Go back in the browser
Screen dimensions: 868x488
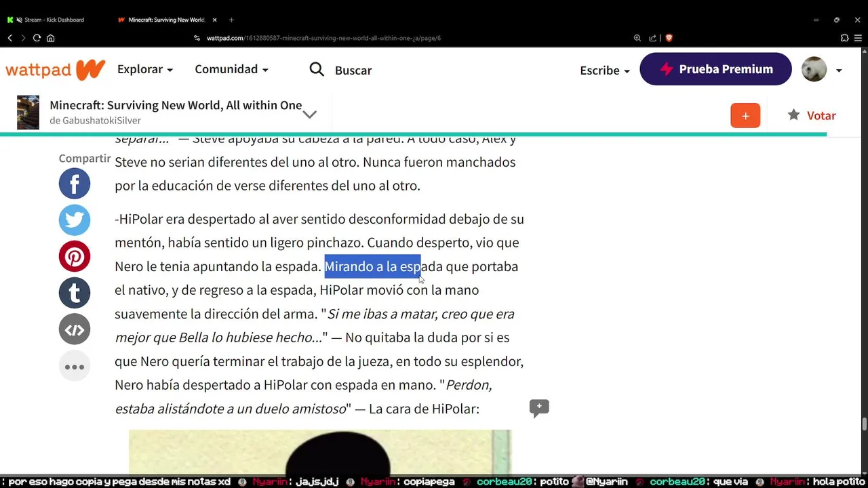coord(9,38)
